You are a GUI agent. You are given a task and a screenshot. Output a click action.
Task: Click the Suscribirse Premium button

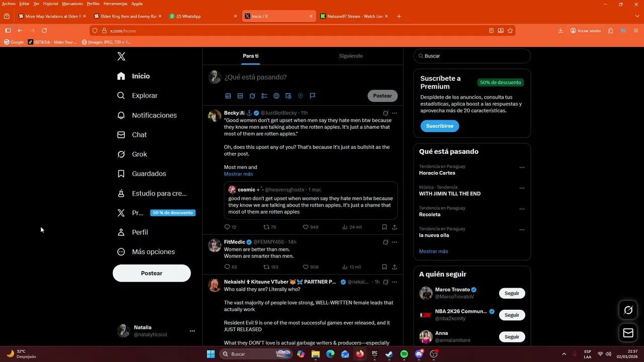tap(440, 126)
